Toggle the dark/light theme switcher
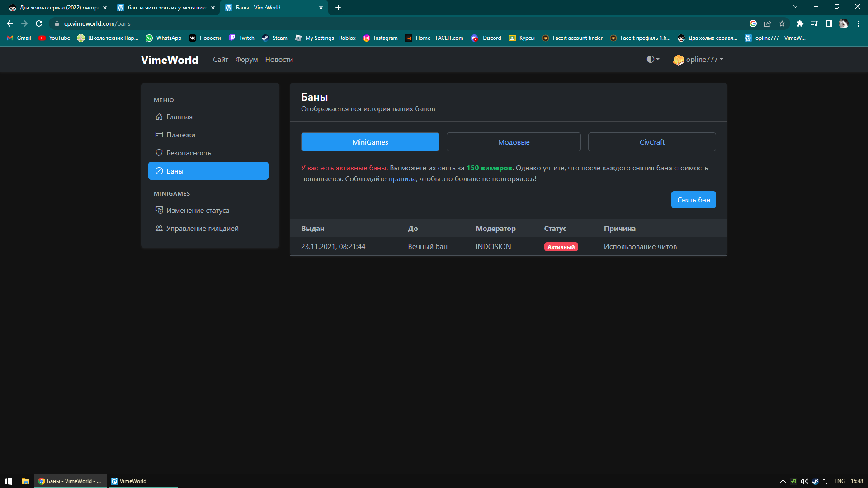 (x=653, y=59)
